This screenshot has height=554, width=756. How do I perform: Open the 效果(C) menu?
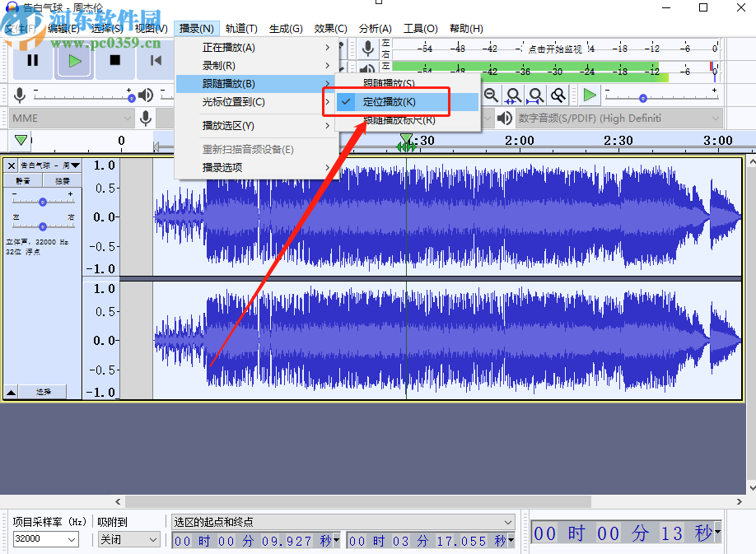click(x=330, y=27)
